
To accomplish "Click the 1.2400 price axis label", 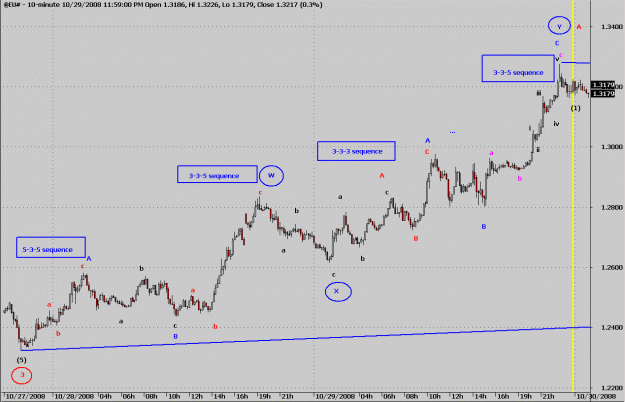I will click(612, 327).
